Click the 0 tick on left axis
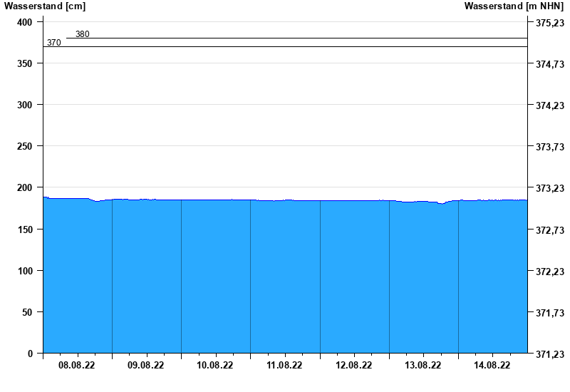570x392 pixels. 31,354
